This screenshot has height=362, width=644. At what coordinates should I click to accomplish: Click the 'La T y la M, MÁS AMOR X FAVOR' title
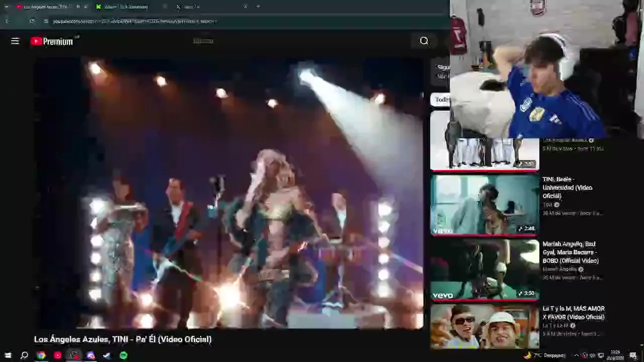(x=574, y=313)
